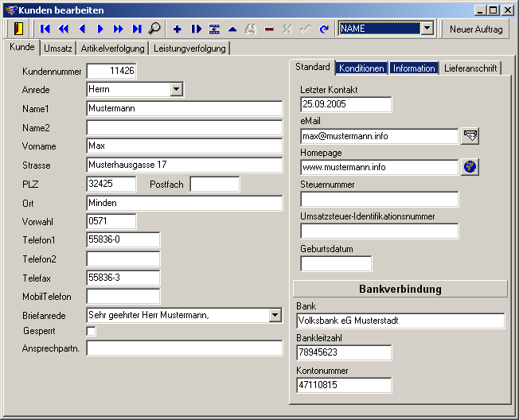Select the Konditionen tab
The height and width of the screenshot is (420, 519).
(x=361, y=68)
